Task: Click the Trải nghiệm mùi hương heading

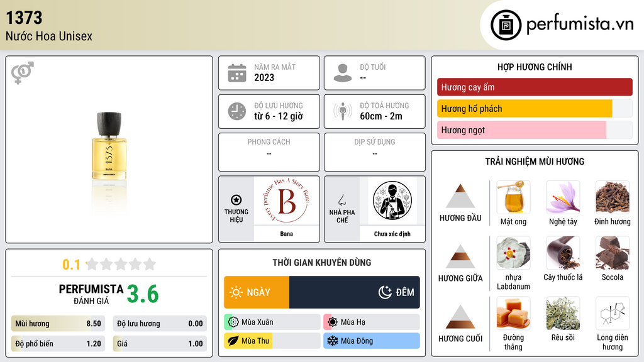Action: [535, 162]
